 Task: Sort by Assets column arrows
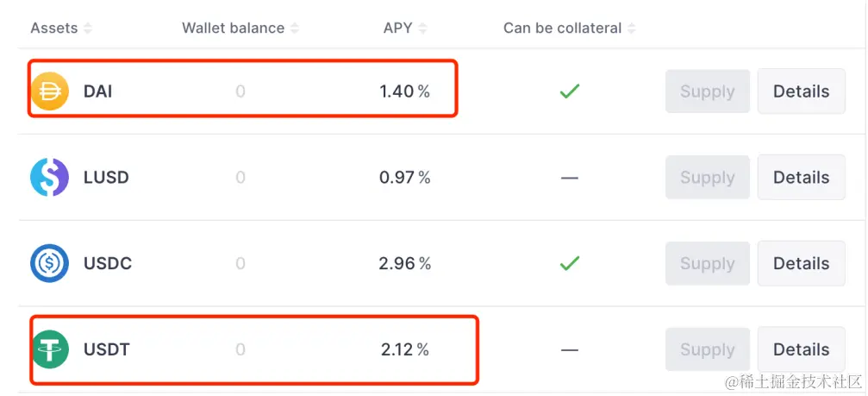pos(87,28)
